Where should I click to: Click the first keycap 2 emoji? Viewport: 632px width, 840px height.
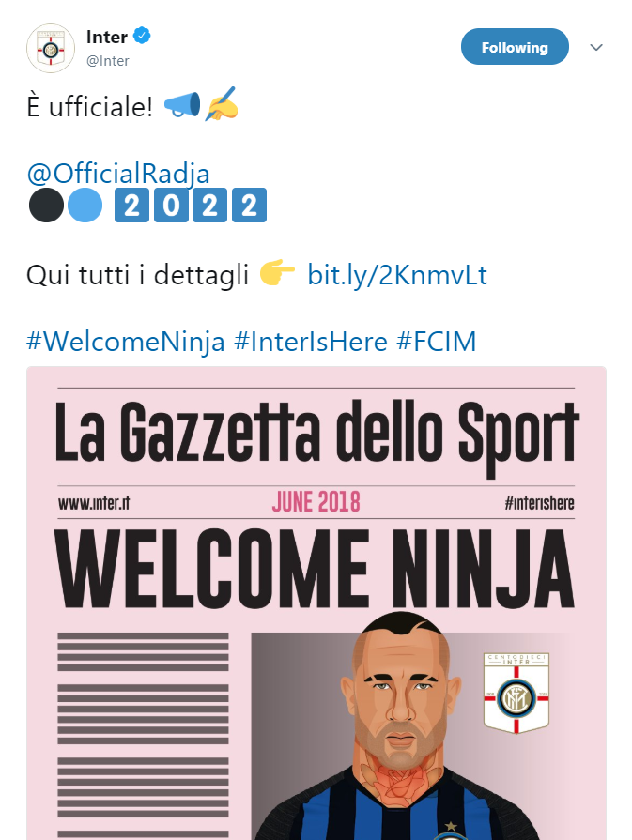coord(131,206)
